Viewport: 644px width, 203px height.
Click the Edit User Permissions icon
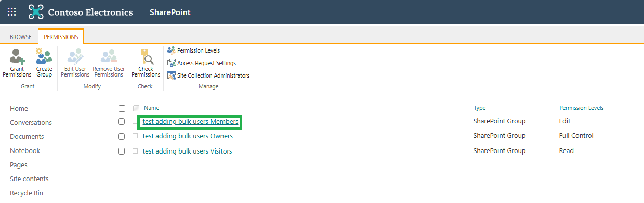tap(75, 56)
